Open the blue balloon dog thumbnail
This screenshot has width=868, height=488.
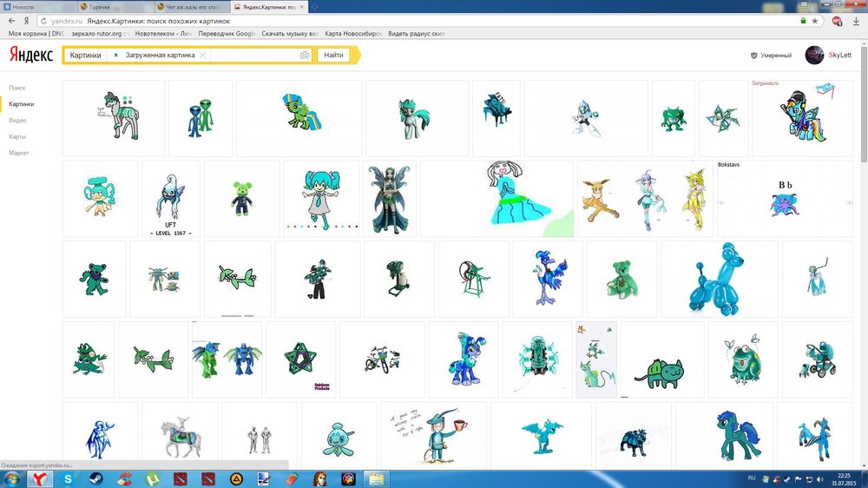click(719, 280)
